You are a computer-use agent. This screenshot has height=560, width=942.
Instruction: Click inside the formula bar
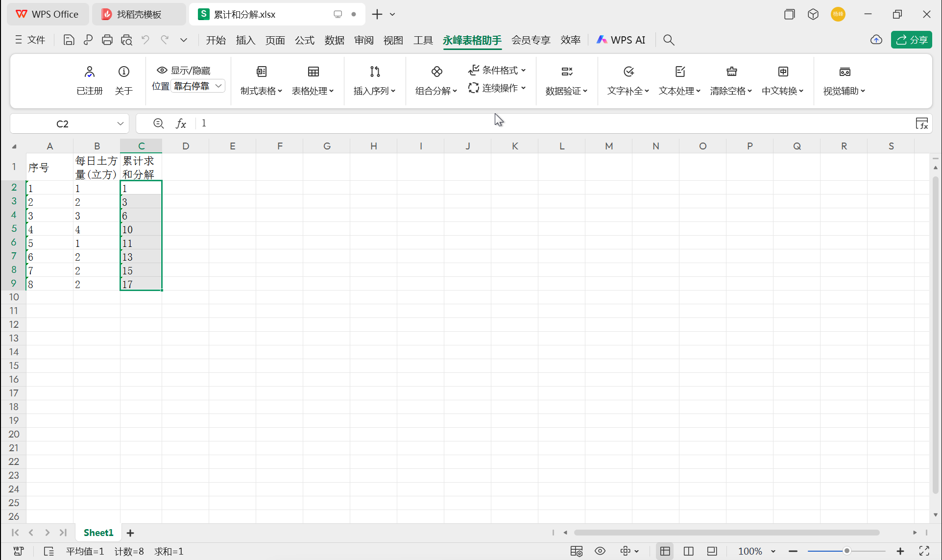[343, 123]
